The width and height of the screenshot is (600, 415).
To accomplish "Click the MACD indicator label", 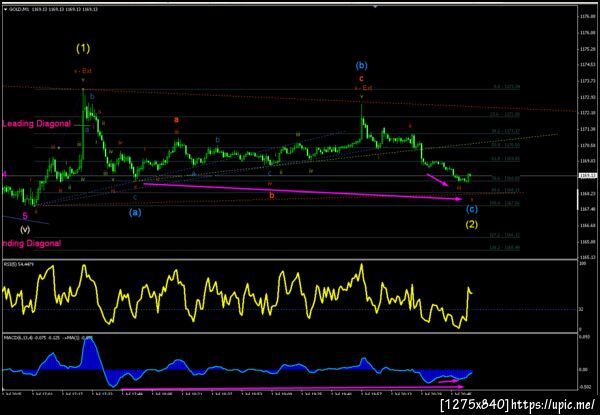I will (48, 338).
